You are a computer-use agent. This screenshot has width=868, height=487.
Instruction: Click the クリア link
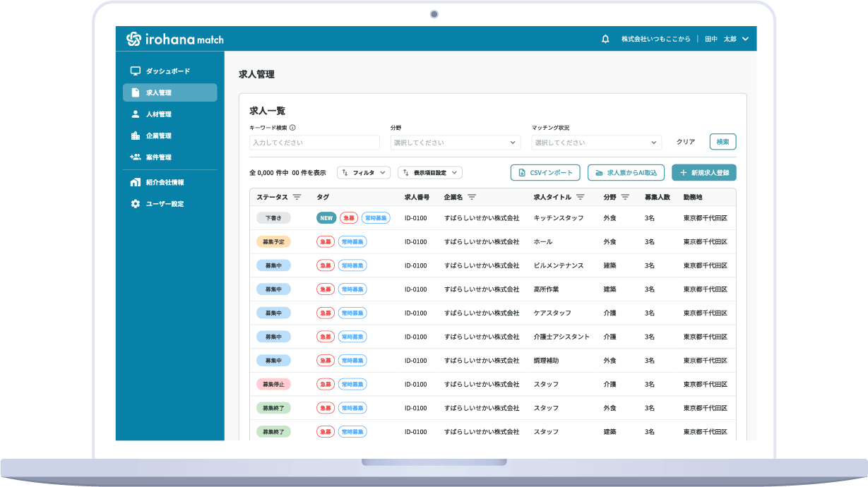tap(686, 142)
